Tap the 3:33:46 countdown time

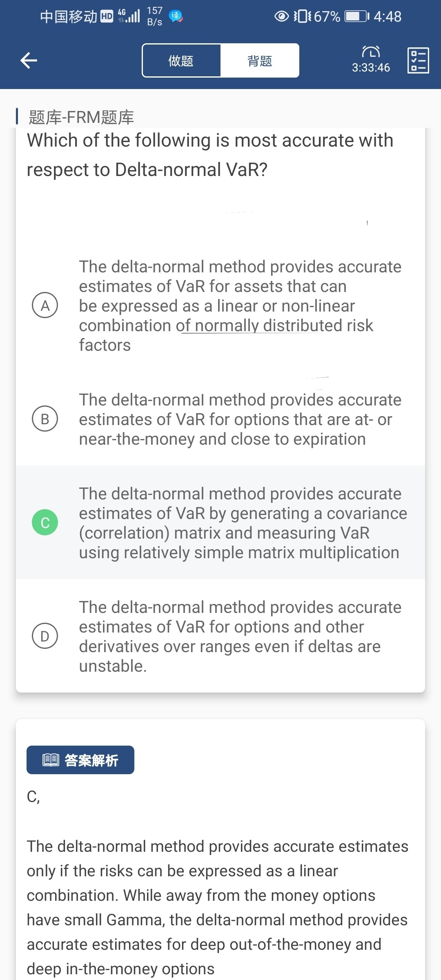(371, 68)
